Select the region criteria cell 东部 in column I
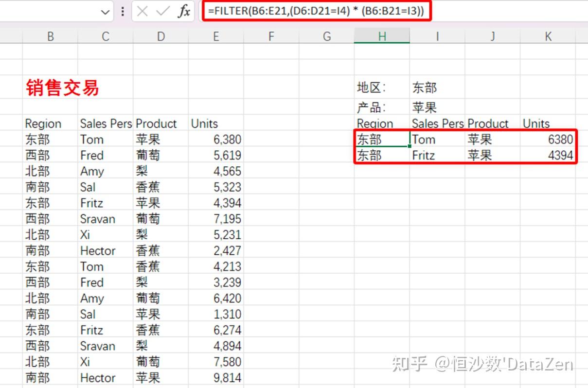 tap(425, 88)
